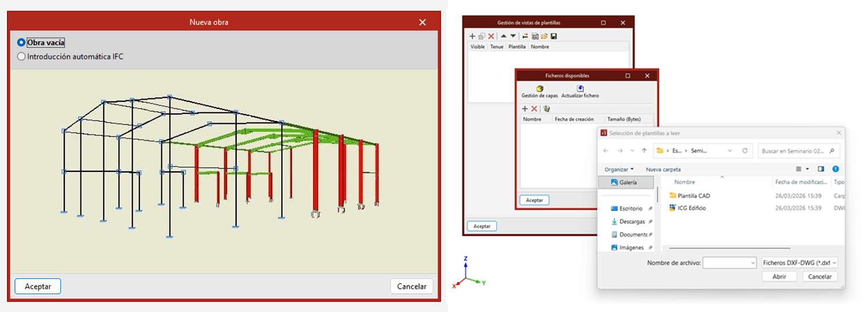Click the add (plus) icon in Gestión de vistas de plantillas

pos(472,36)
